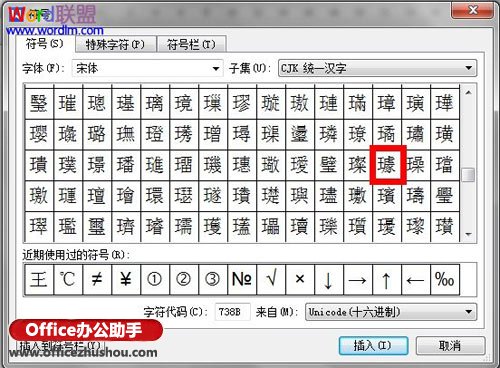Image resolution: width=500 pixels, height=368 pixels.
Task: Select the ℃ degree Celsius symbol
Action: [68, 279]
